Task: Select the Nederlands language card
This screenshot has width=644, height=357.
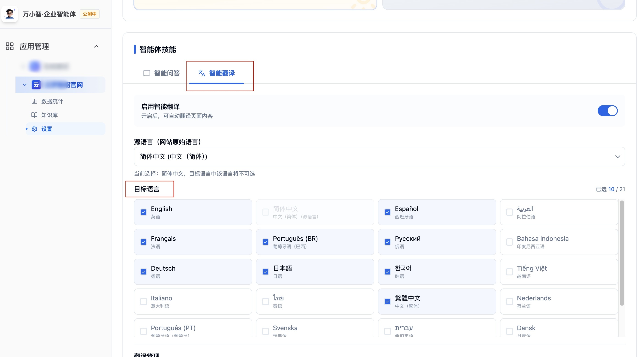Action: point(559,302)
